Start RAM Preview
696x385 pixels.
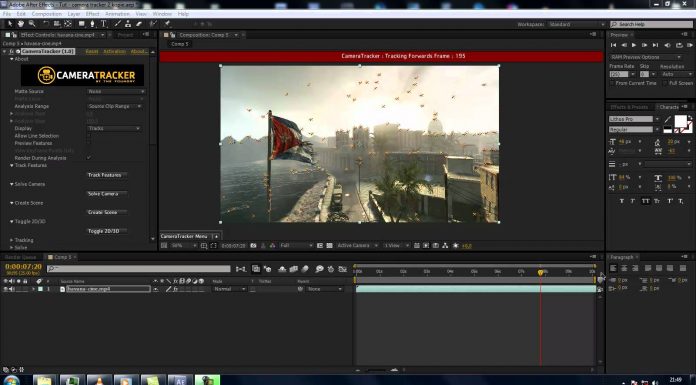pyautogui.click(x=689, y=45)
